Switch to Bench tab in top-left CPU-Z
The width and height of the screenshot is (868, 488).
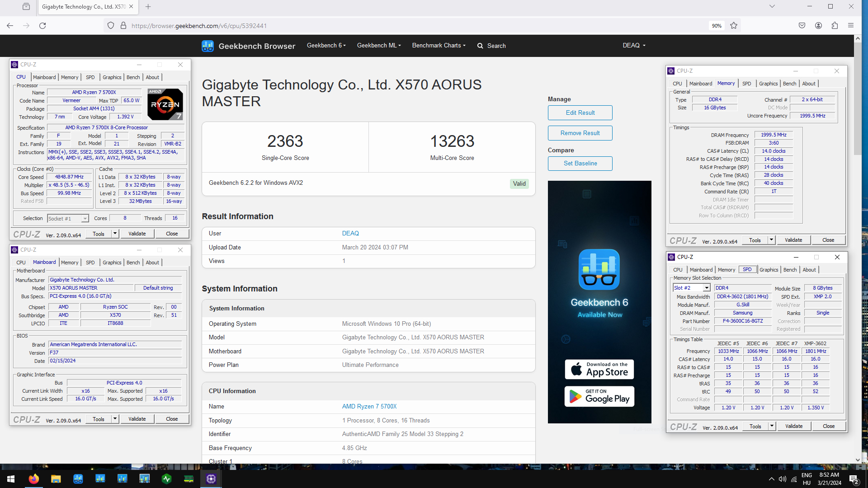[133, 77]
